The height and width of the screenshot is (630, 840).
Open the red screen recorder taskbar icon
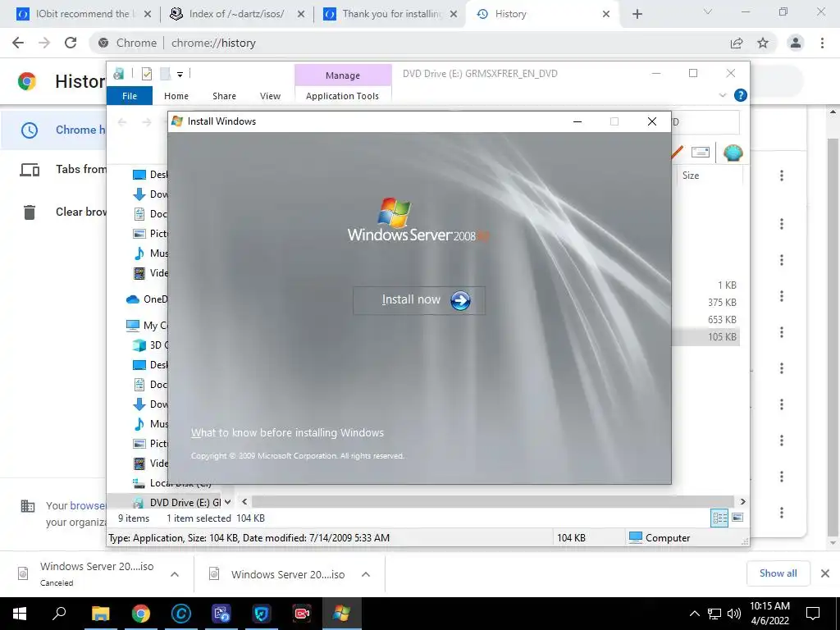pos(302,614)
